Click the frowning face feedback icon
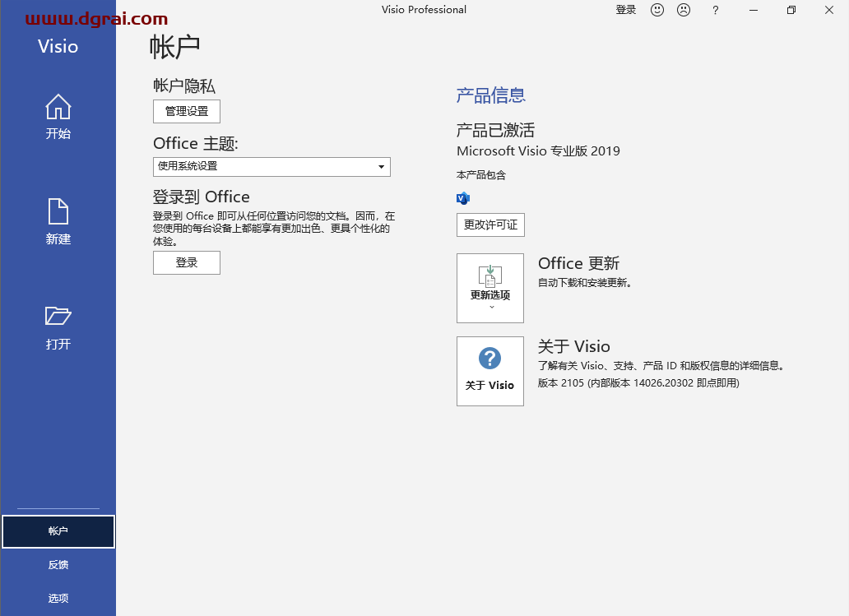This screenshot has width=849, height=616. pos(684,10)
